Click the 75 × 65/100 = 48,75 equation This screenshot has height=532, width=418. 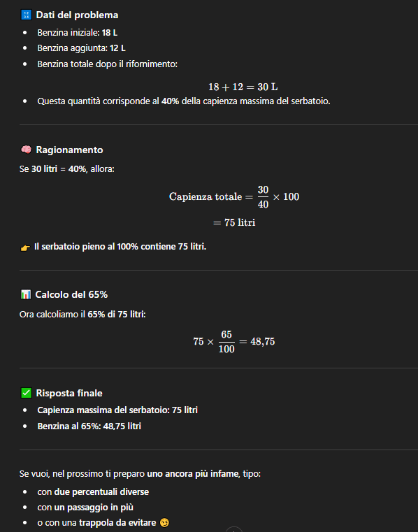tap(234, 341)
